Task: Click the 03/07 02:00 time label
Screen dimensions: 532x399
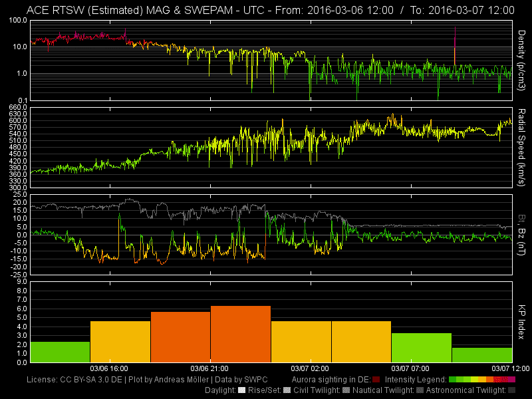Action: click(x=310, y=368)
